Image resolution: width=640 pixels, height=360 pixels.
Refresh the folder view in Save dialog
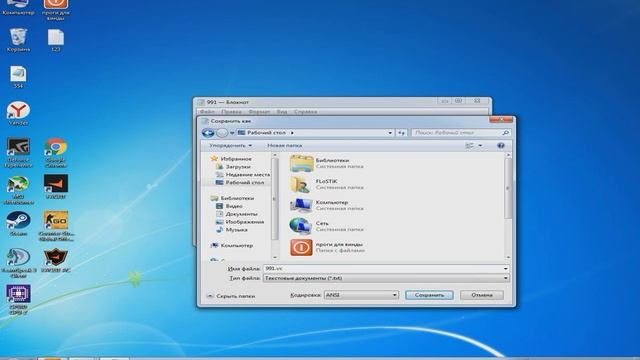[x=401, y=133]
